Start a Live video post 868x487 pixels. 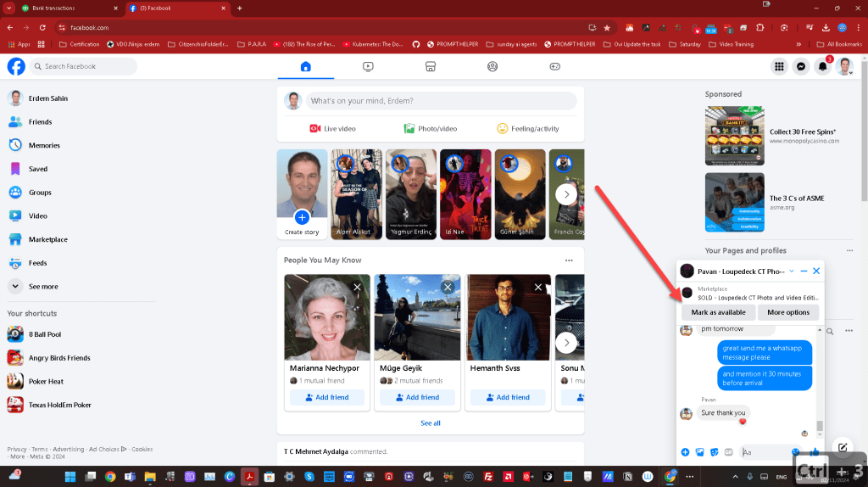coord(332,128)
